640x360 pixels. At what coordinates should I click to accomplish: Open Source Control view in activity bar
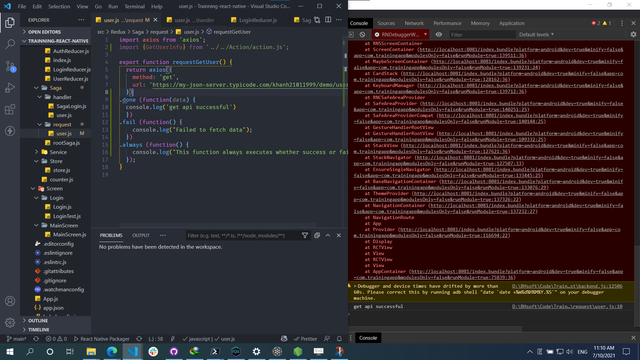click(10, 66)
